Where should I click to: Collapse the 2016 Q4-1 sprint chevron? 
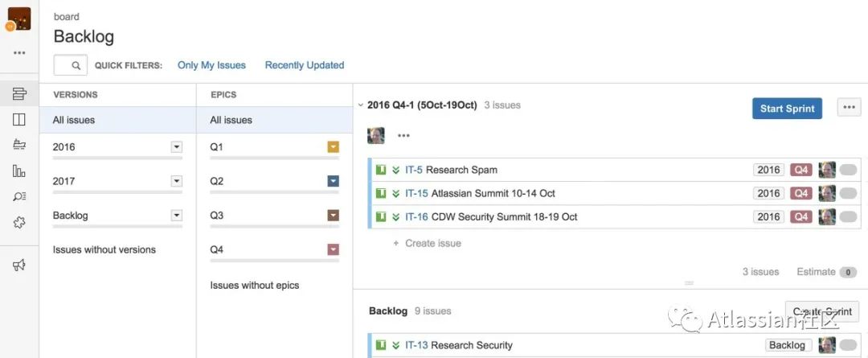tap(360, 105)
